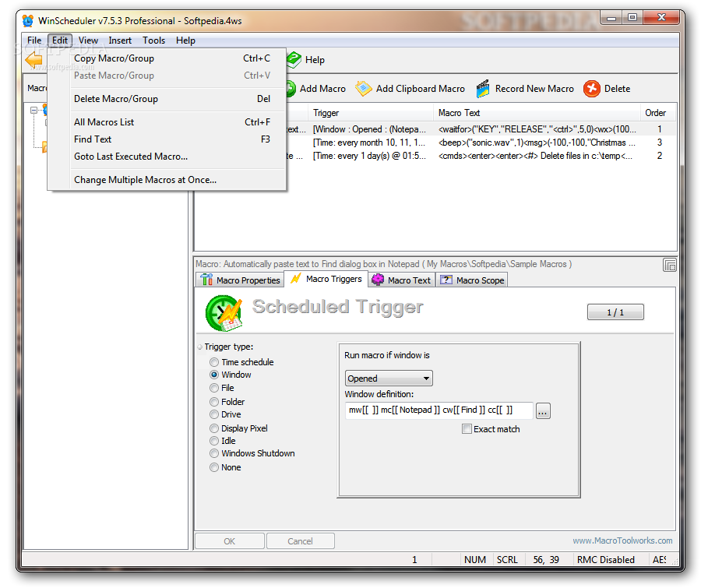Close the Edit menu
Viewport: 701px width, 588px height.
60,40
